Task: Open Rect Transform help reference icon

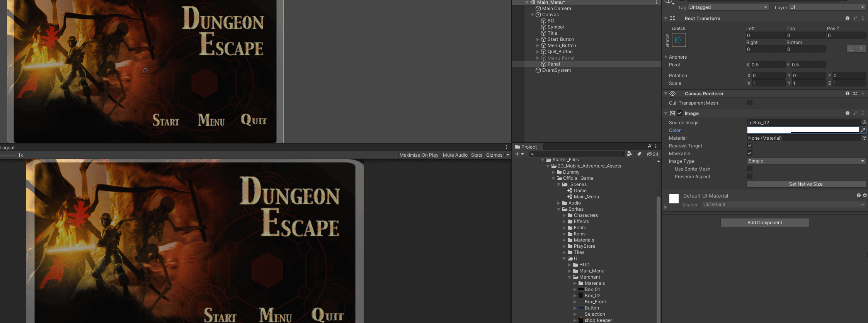Action: (847, 18)
